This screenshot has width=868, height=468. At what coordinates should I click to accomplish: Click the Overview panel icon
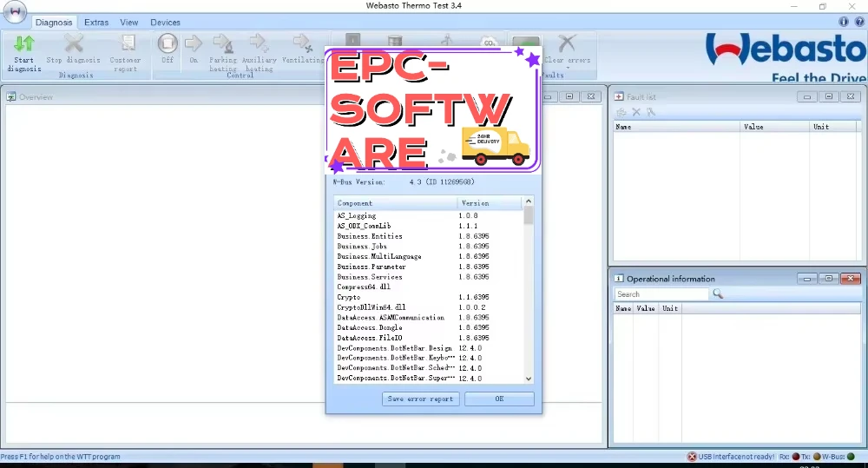click(10, 97)
